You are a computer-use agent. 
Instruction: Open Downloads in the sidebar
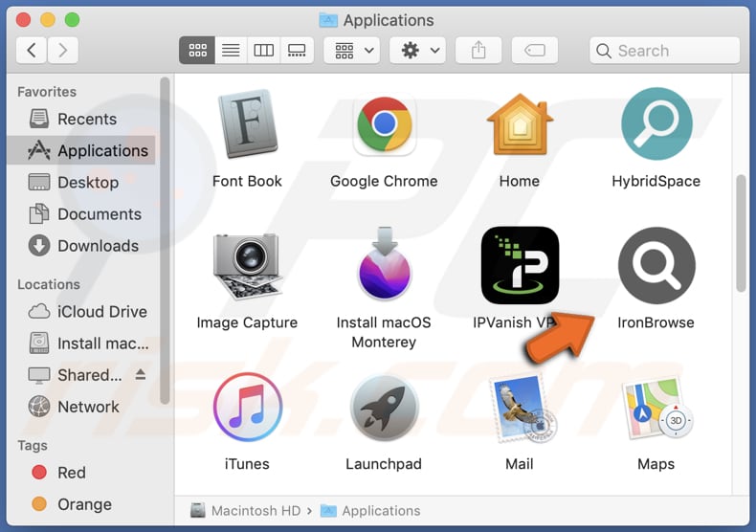tap(81, 246)
